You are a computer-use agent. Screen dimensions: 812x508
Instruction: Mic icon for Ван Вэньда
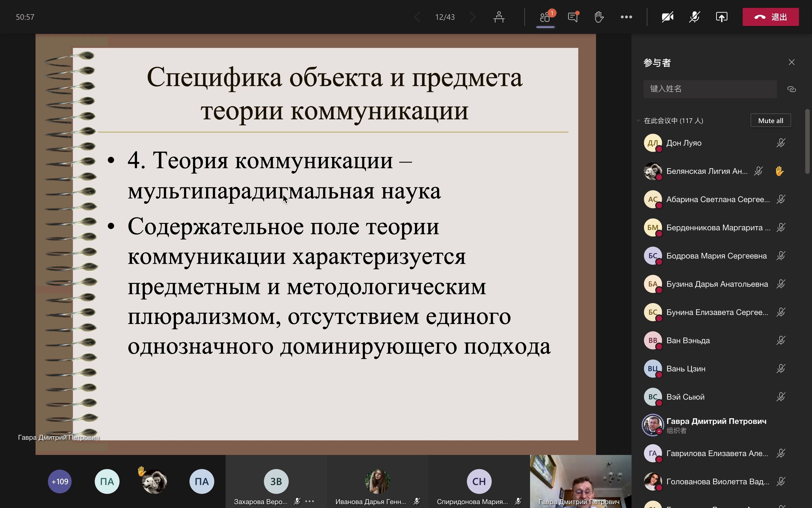781,340
